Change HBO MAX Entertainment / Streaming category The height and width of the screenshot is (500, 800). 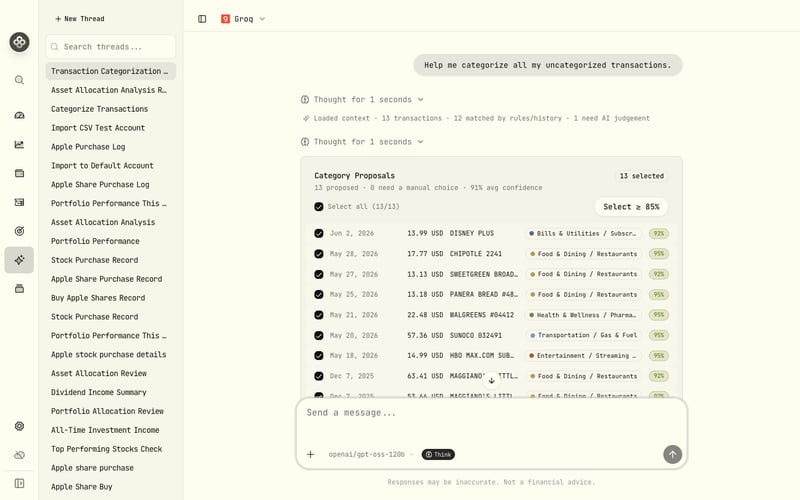[x=583, y=356]
